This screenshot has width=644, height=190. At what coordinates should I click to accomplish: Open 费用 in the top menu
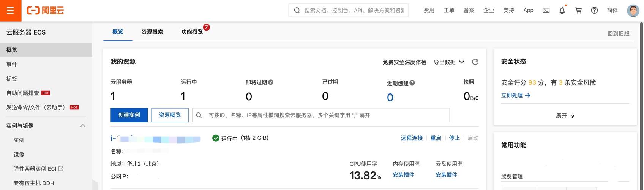pyautogui.click(x=429, y=10)
